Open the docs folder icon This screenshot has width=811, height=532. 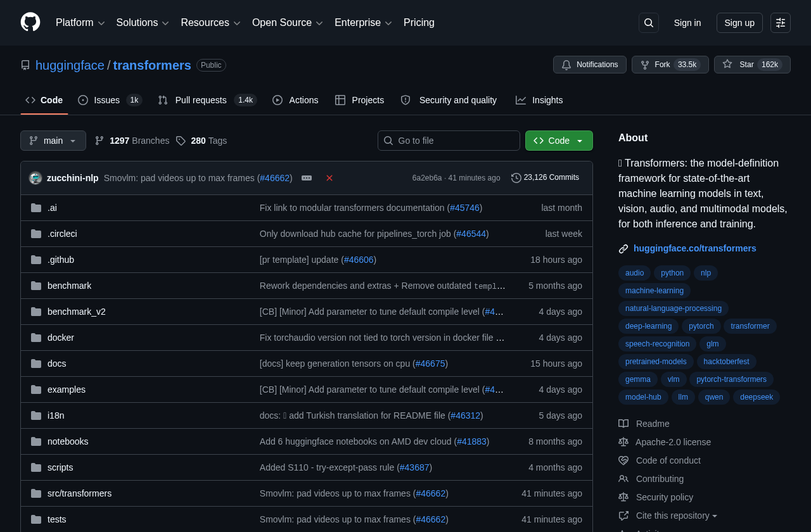[36, 364]
